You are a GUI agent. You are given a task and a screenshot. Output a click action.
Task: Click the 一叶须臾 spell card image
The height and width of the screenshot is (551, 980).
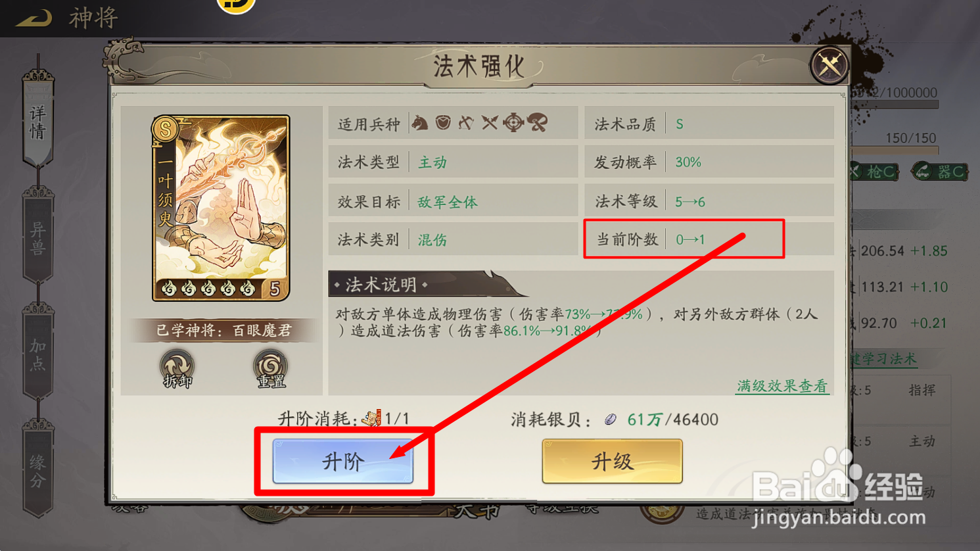pyautogui.click(x=221, y=208)
